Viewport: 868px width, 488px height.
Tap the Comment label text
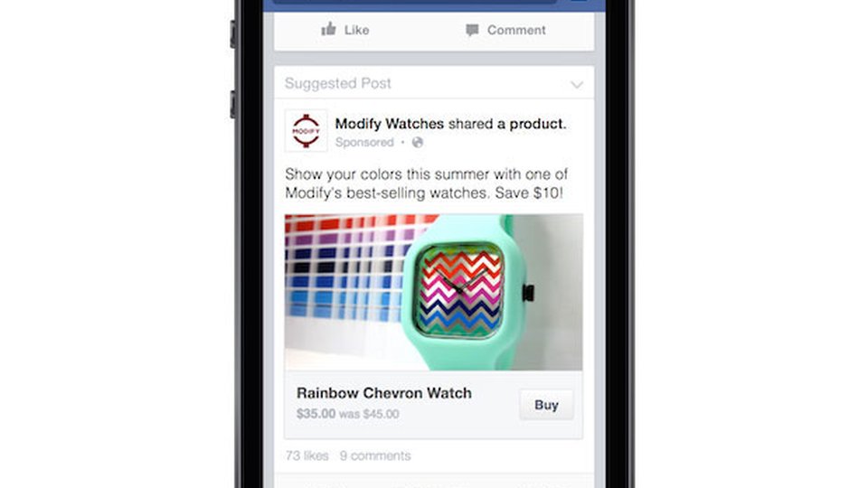coord(516,30)
